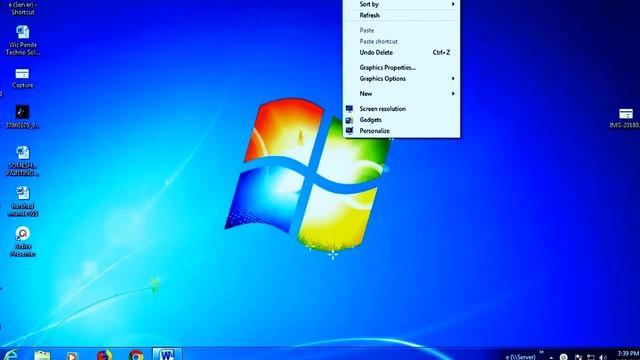The width and height of the screenshot is (640, 360).
Task: Expand the Graphics Options submenu
Action: point(401,78)
